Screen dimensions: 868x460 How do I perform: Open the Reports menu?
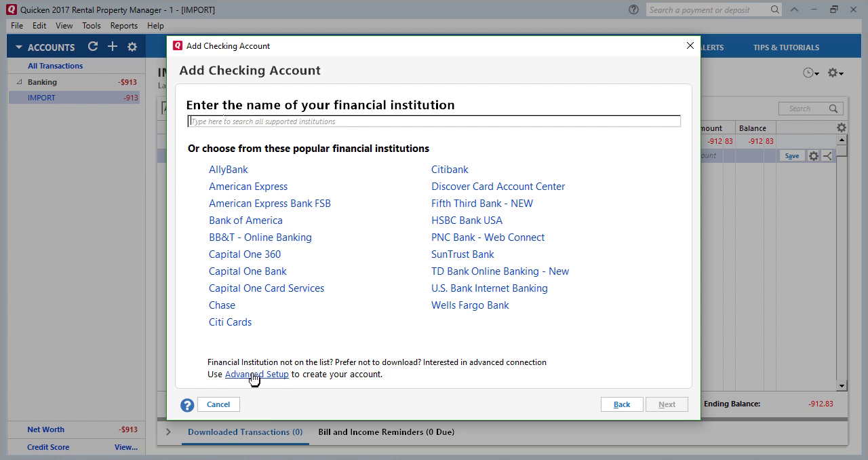tap(124, 26)
